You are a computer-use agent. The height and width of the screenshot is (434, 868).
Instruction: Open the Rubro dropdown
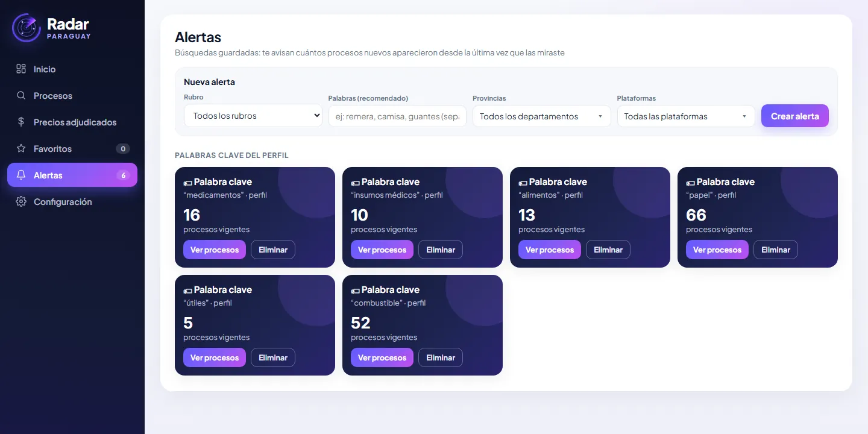[253, 116]
